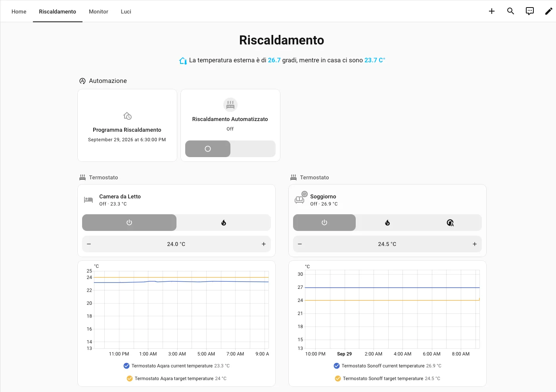Click the Camera da Letto bed icon
Viewport: 556px width, 392px height.
pos(88,200)
